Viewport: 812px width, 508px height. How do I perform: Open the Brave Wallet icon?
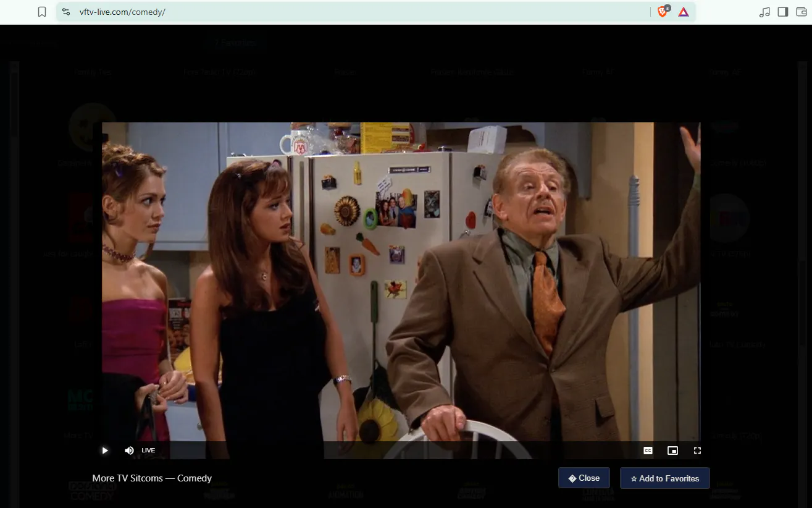[x=801, y=12]
